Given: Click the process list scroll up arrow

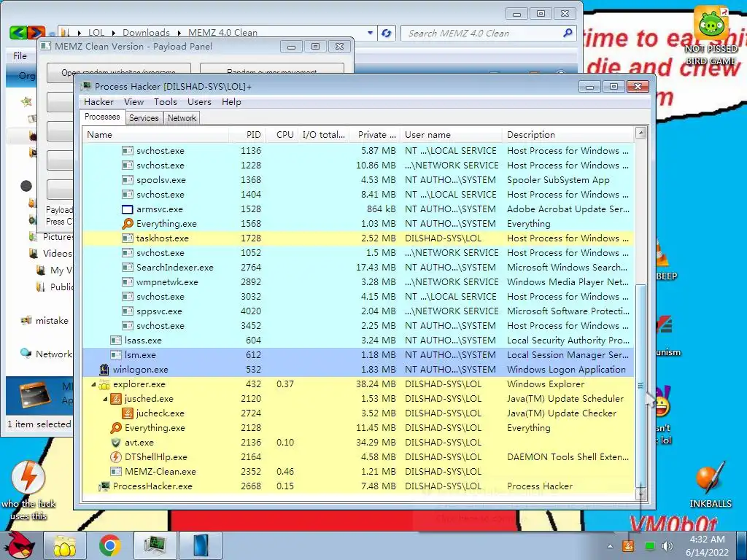Looking at the screenshot, I should 640,133.
